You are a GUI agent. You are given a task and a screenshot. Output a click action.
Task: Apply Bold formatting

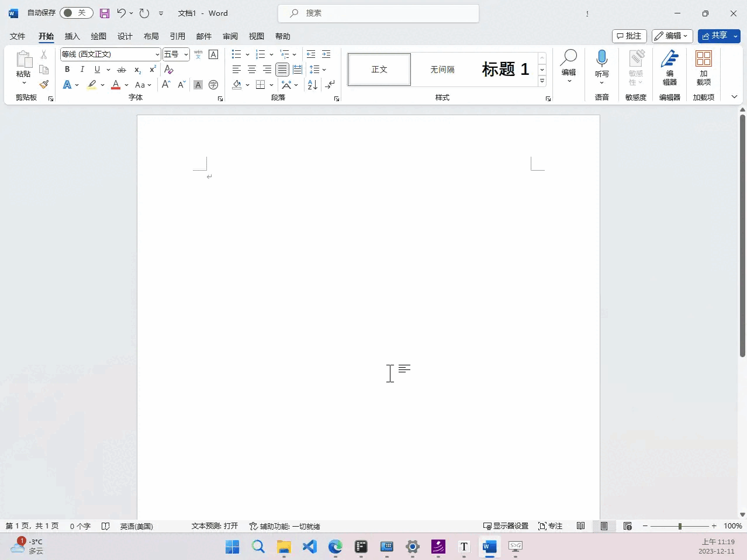point(67,70)
